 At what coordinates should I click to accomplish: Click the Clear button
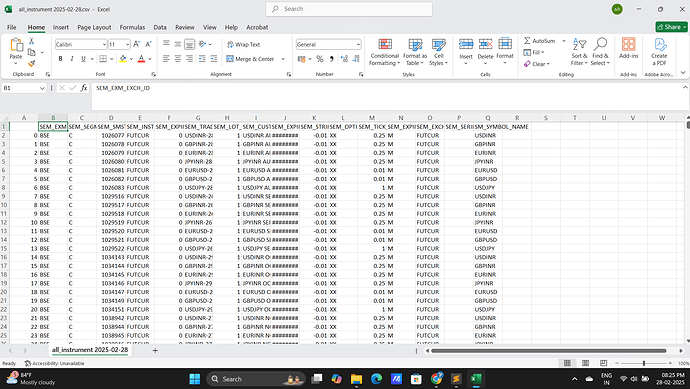[x=537, y=64]
